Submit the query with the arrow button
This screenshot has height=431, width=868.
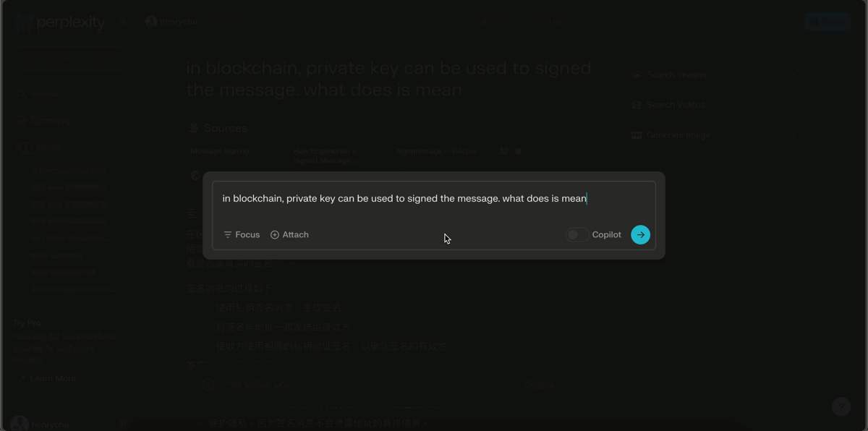640,234
